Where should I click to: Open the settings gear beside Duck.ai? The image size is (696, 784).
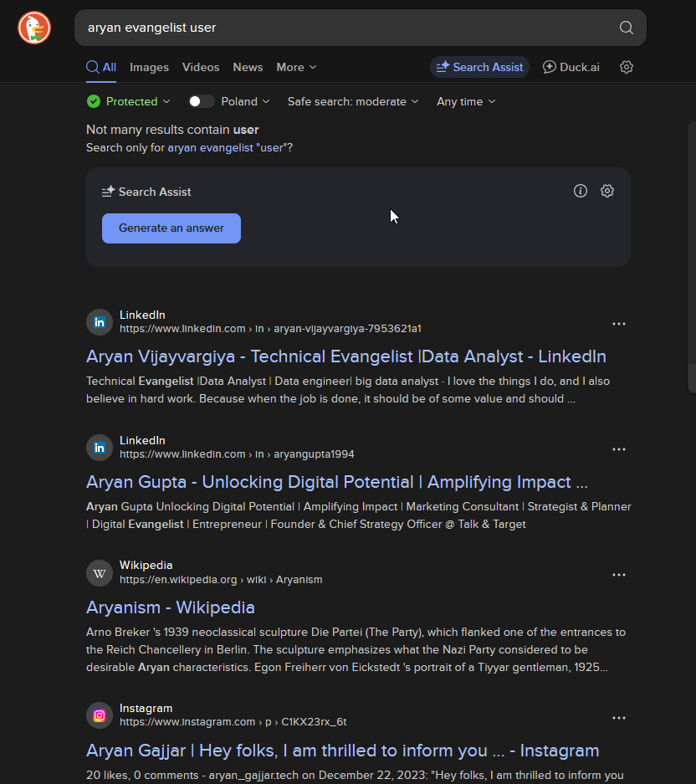tap(626, 67)
